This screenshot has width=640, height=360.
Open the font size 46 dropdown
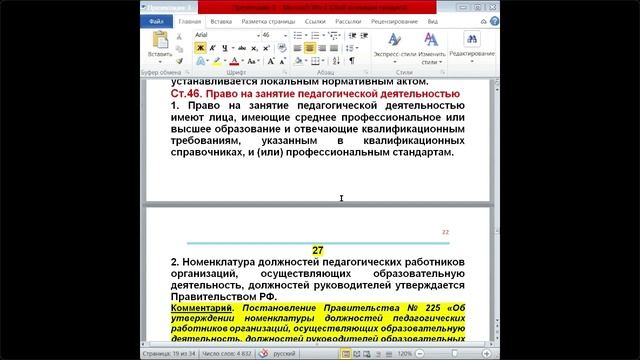click(285, 36)
